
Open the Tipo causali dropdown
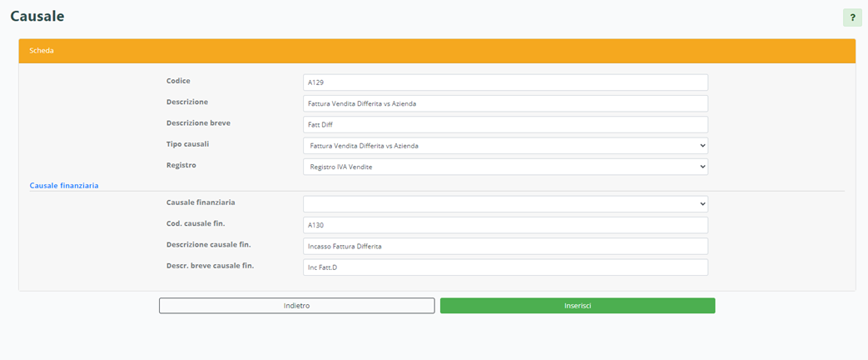505,146
